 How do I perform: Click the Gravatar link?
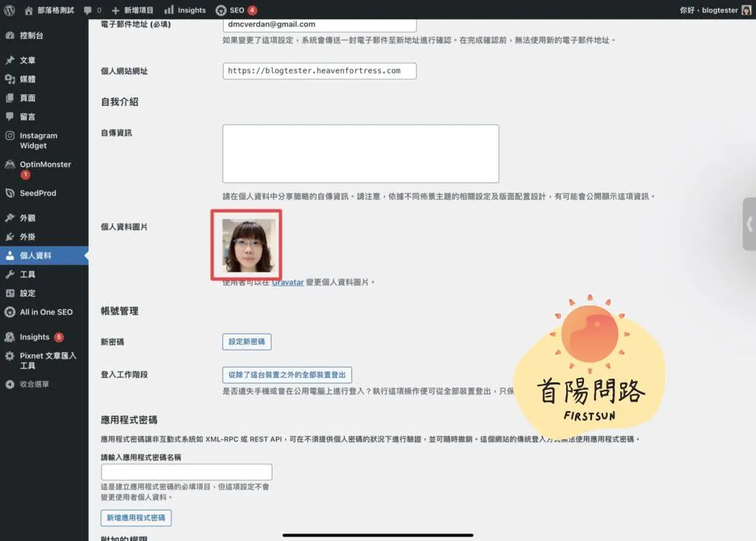click(x=287, y=282)
